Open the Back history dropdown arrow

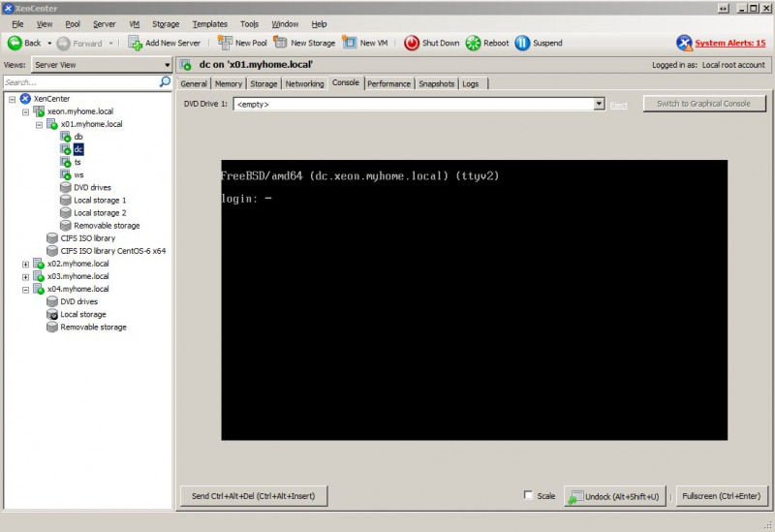(x=49, y=44)
